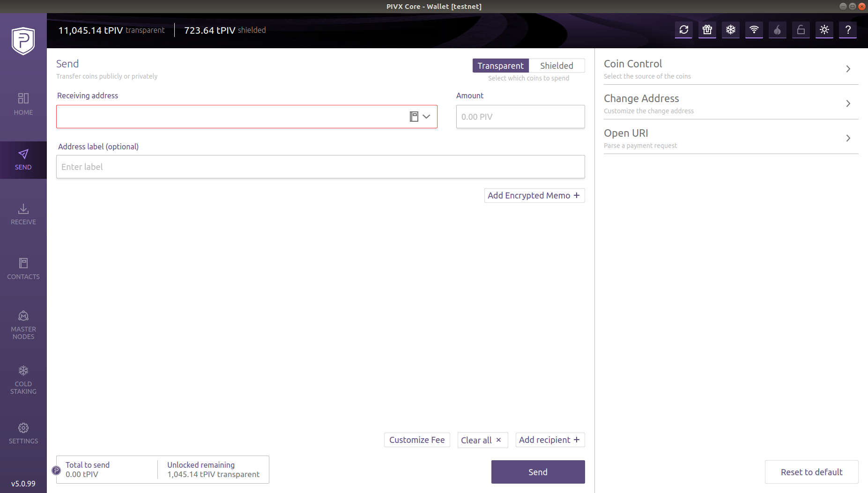868x493 pixels.
Task: Reset options to default
Action: pos(811,472)
